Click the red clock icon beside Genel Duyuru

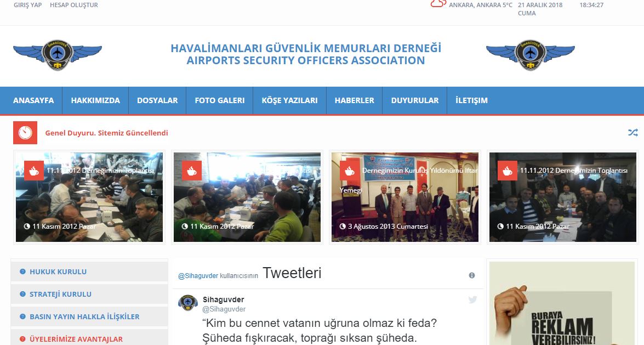tap(25, 133)
